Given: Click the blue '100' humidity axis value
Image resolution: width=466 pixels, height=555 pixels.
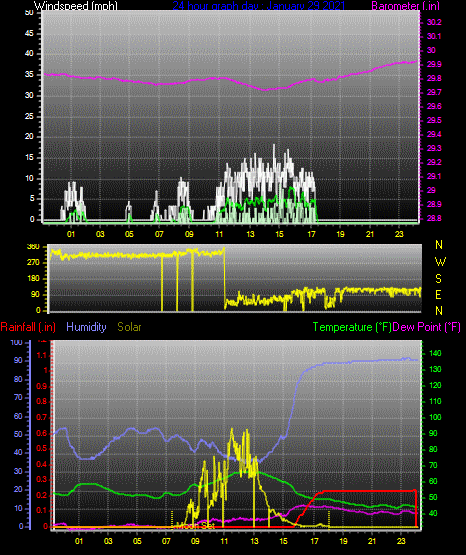Looking at the screenshot, I should coord(17,342).
